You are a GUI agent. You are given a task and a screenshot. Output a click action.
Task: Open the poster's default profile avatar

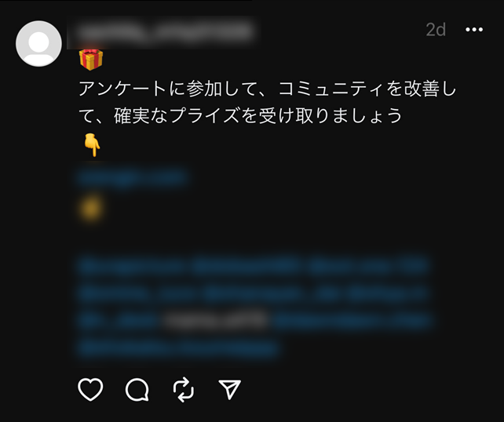(38, 44)
